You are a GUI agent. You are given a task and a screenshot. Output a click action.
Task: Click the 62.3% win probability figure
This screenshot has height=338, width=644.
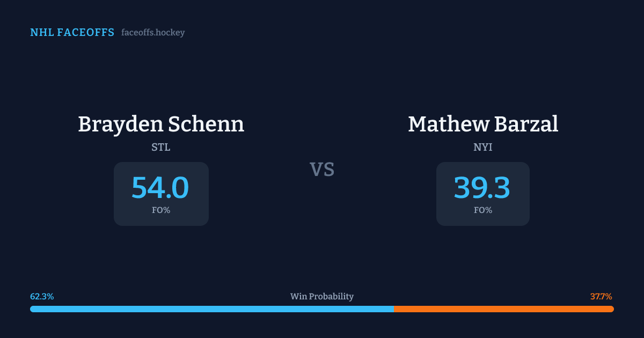click(x=42, y=296)
